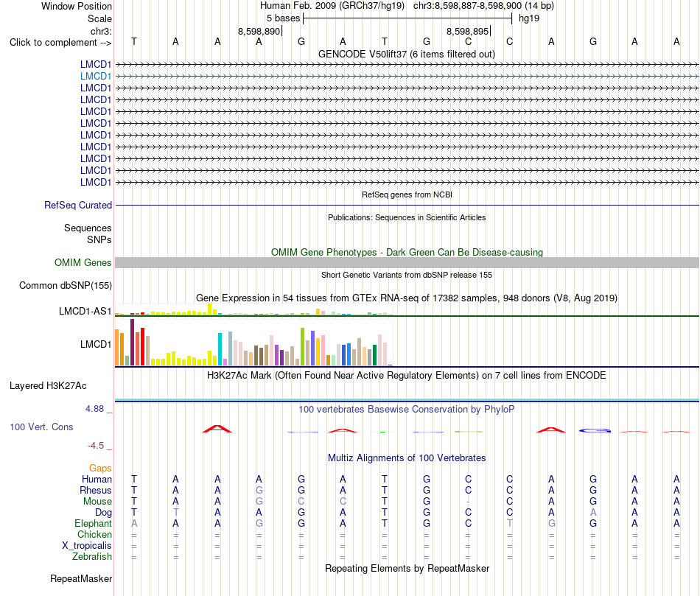Click the RefSeq Curated intron line

[x=407, y=205]
